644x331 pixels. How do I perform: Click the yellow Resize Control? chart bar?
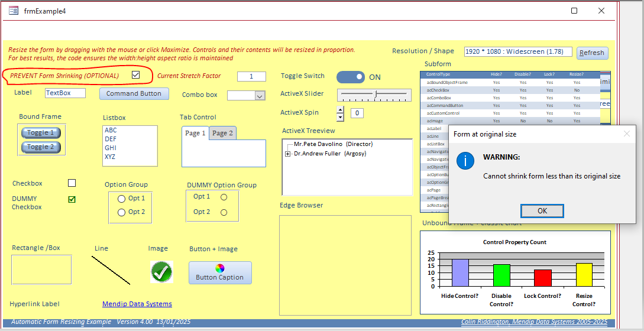584,275
